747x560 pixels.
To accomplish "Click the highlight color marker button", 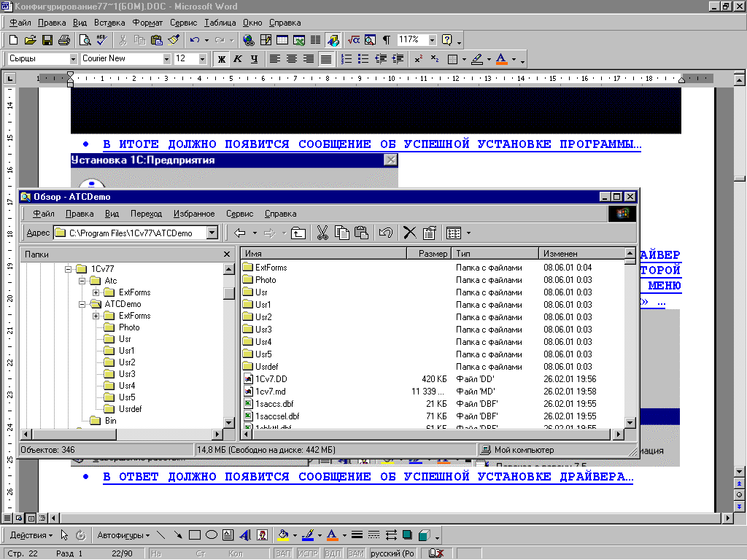I will pyautogui.click(x=477, y=59).
